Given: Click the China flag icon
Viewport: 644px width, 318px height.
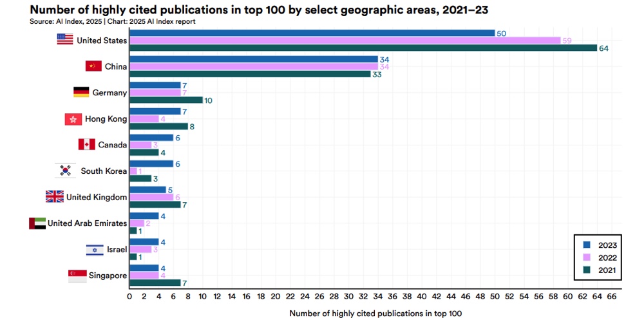Looking at the screenshot, I should coord(93,66).
